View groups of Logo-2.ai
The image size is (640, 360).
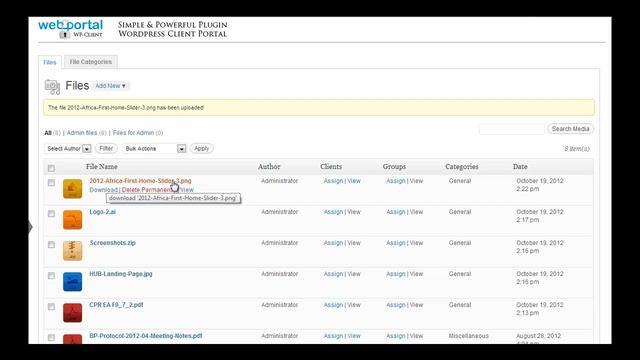(416, 212)
